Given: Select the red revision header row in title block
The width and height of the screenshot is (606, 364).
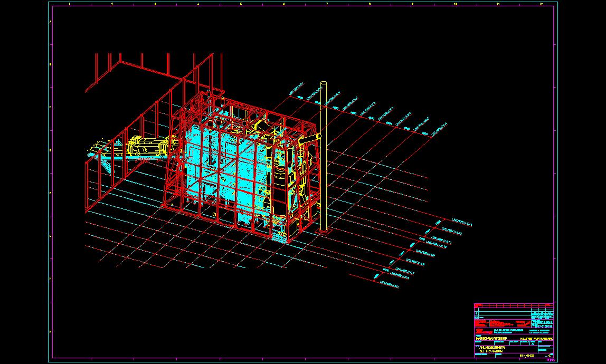Looking at the screenshot, I should (x=514, y=305).
